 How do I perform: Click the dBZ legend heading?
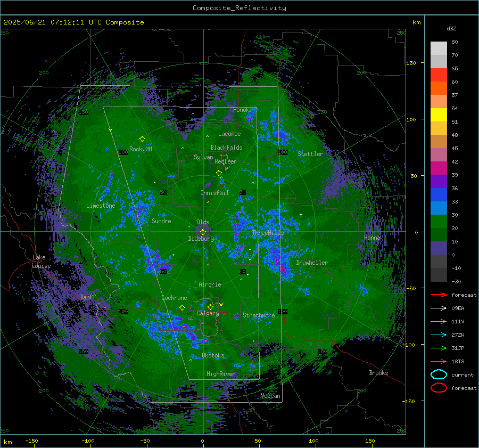pos(451,28)
